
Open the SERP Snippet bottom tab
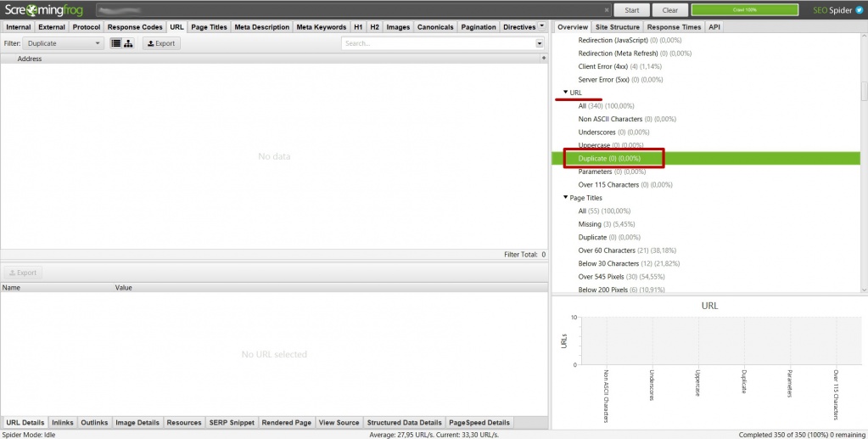tap(232, 422)
